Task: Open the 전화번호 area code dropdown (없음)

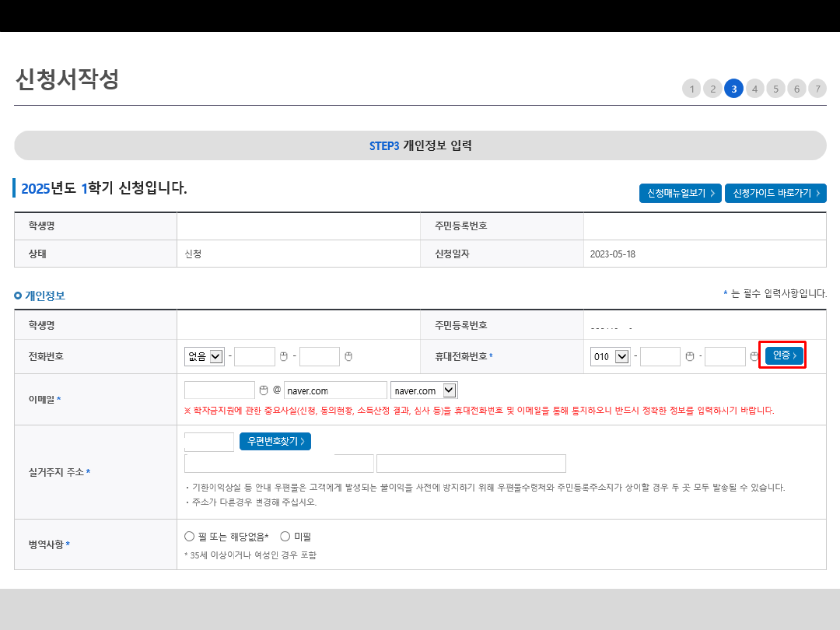Action: pos(205,356)
